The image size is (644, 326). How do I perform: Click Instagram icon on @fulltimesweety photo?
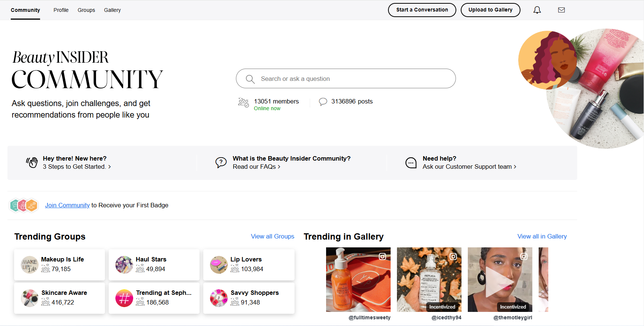382,256
